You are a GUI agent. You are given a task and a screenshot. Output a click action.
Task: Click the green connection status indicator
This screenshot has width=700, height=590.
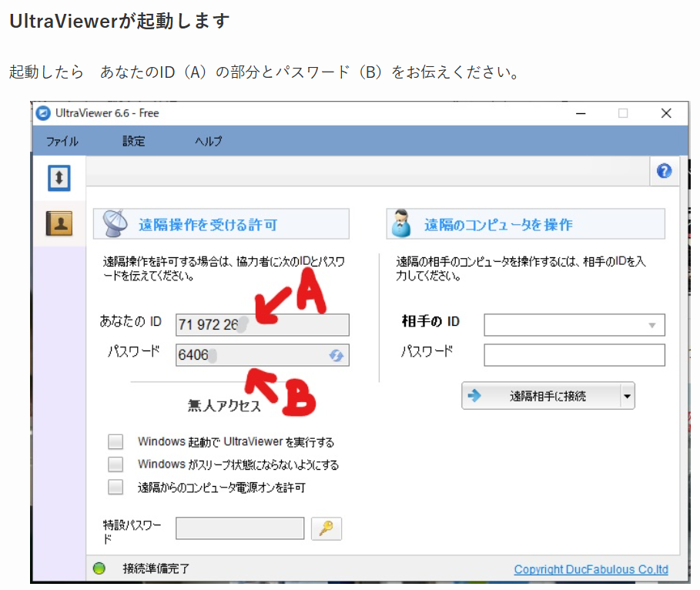(x=99, y=568)
